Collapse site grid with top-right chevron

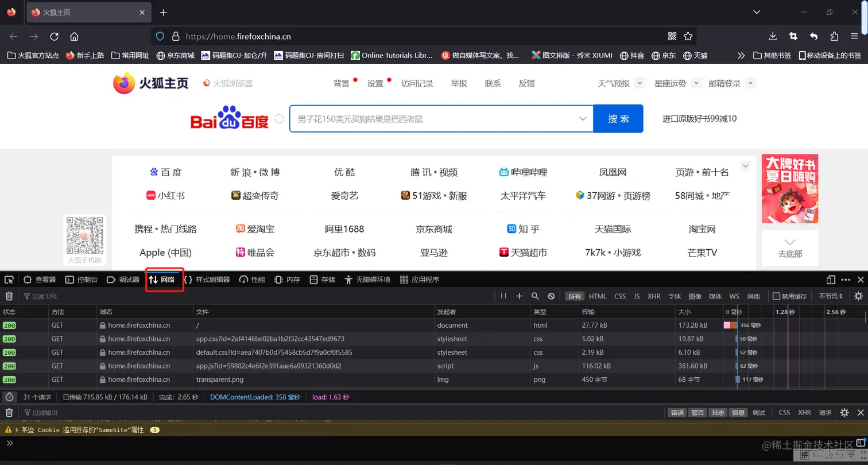[x=746, y=166]
